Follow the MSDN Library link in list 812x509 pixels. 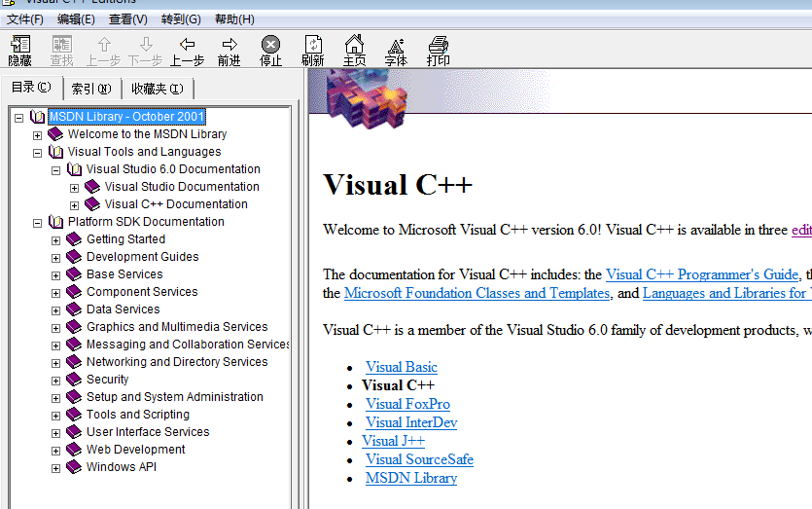click(411, 478)
